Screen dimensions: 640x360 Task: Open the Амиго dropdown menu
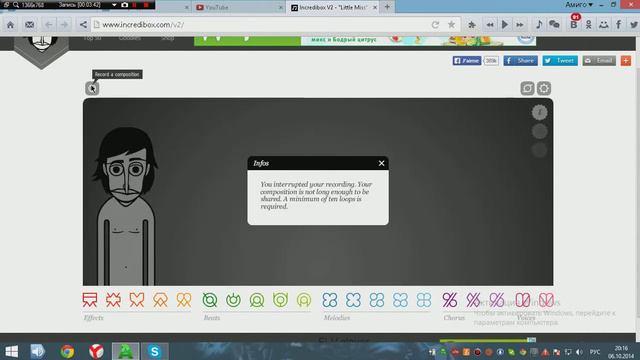coord(579,5)
